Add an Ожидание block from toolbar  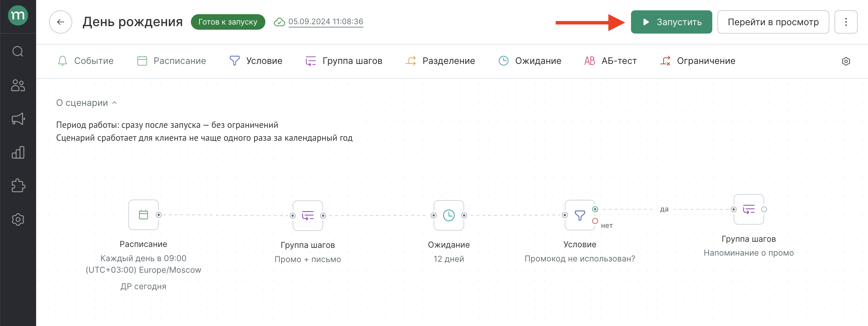(530, 61)
